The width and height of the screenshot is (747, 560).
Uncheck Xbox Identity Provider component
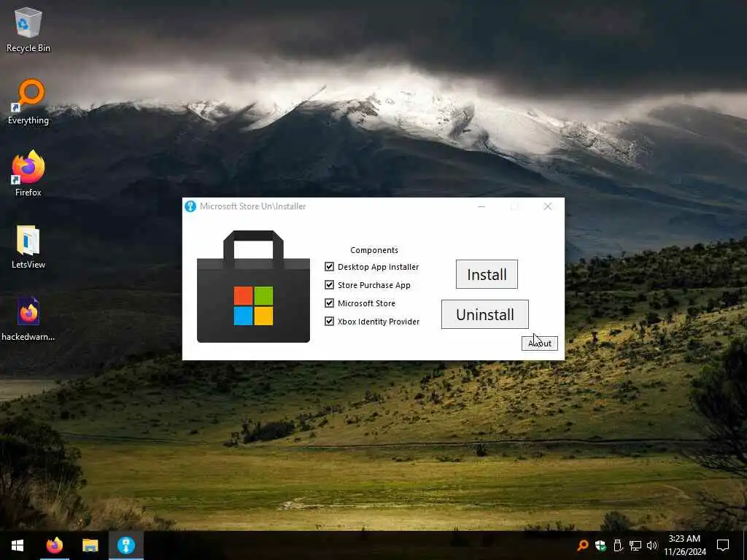(329, 321)
